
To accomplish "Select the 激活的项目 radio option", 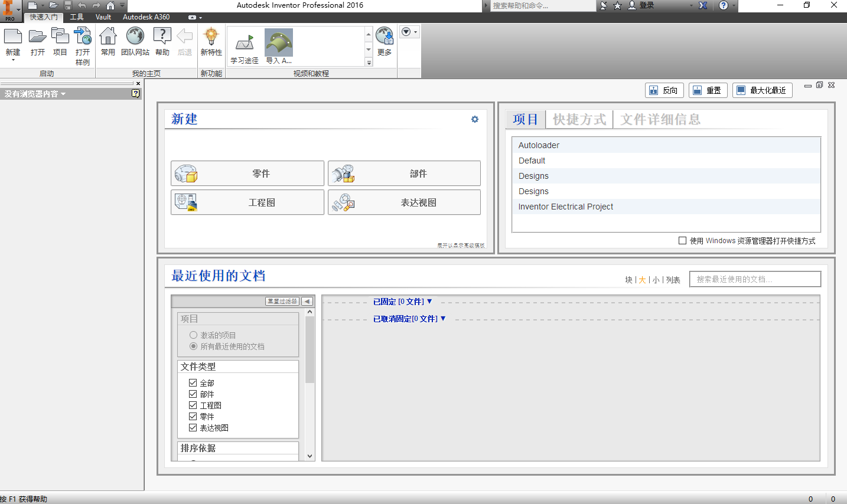I will tap(193, 335).
